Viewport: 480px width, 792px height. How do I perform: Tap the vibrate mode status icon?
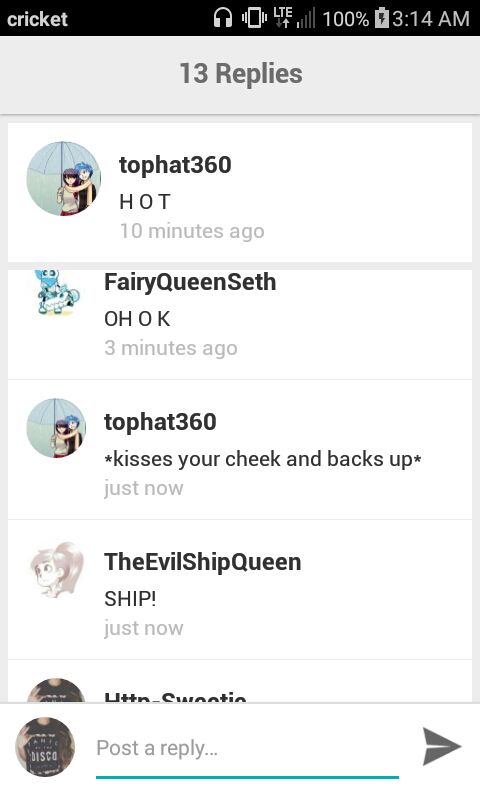pyautogui.click(x=254, y=18)
